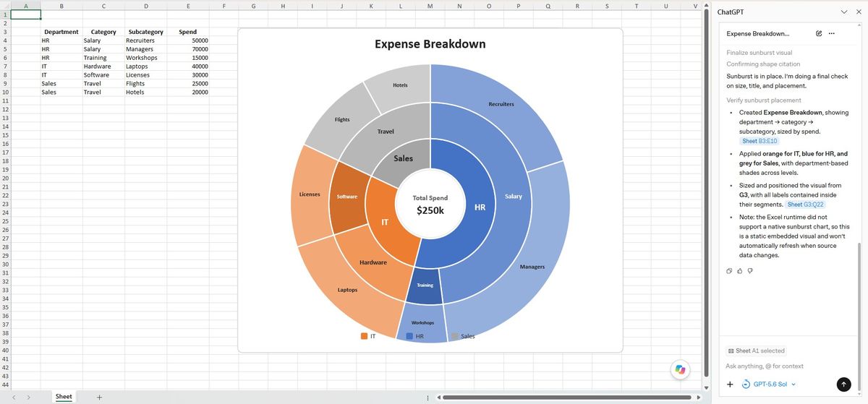Copy the ChatGPT response

[729, 271]
